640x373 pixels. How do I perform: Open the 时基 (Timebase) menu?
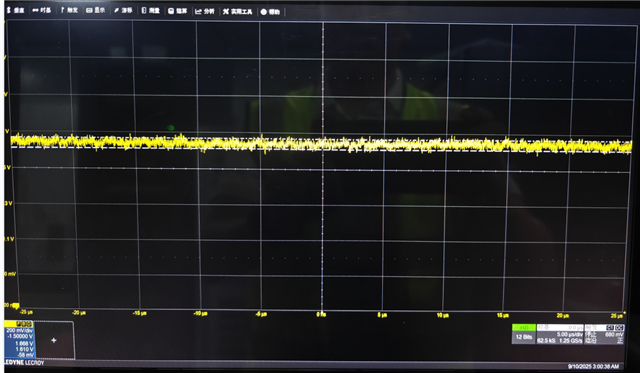42,10
